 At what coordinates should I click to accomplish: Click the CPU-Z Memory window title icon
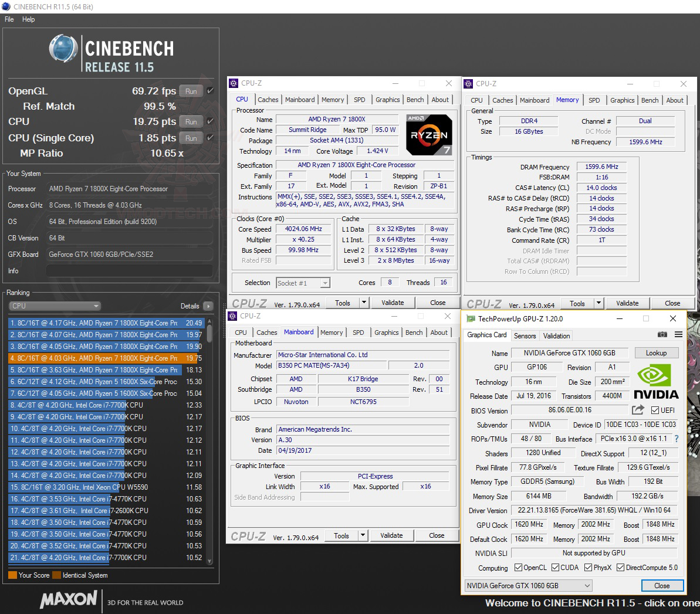pos(468,84)
